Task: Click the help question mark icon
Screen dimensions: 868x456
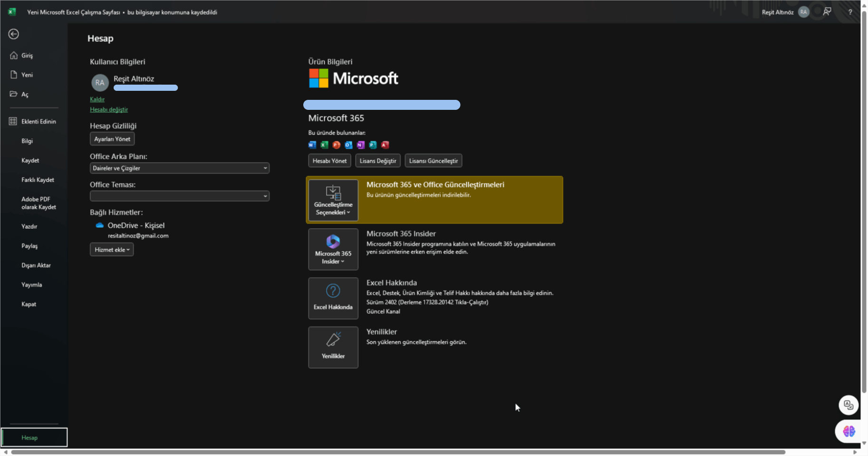Action: click(x=850, y=12)
